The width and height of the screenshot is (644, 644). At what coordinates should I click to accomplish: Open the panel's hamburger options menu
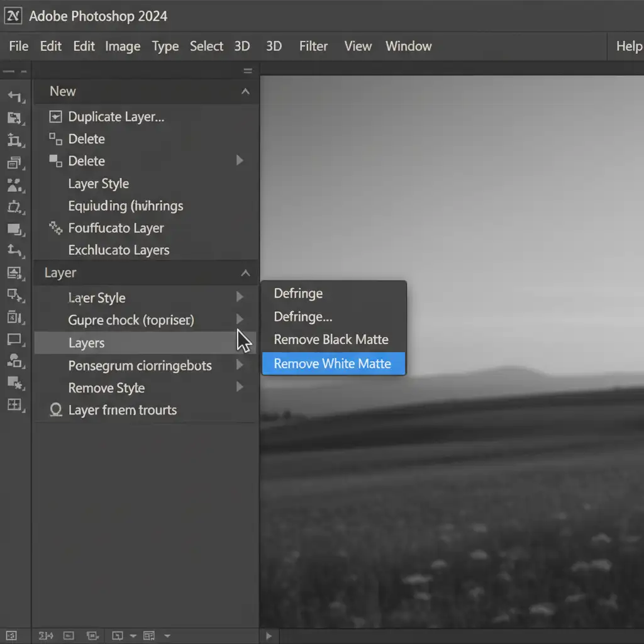(247, 71)
